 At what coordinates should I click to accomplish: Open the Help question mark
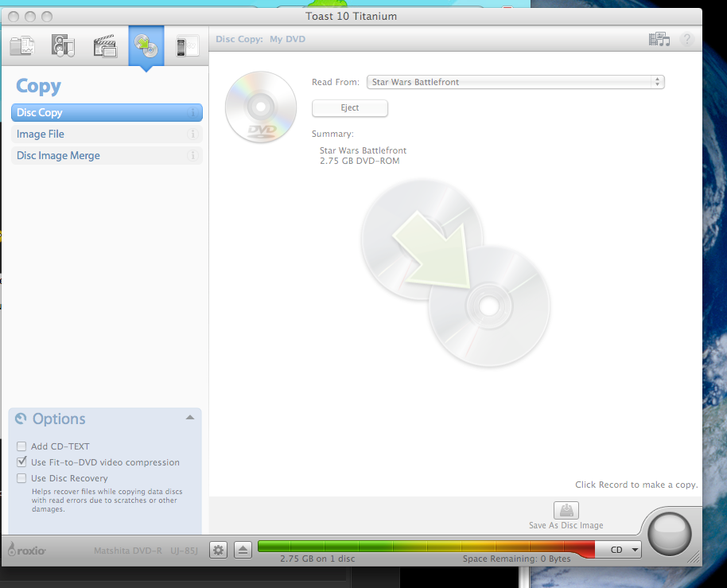(x=686, y=40)
